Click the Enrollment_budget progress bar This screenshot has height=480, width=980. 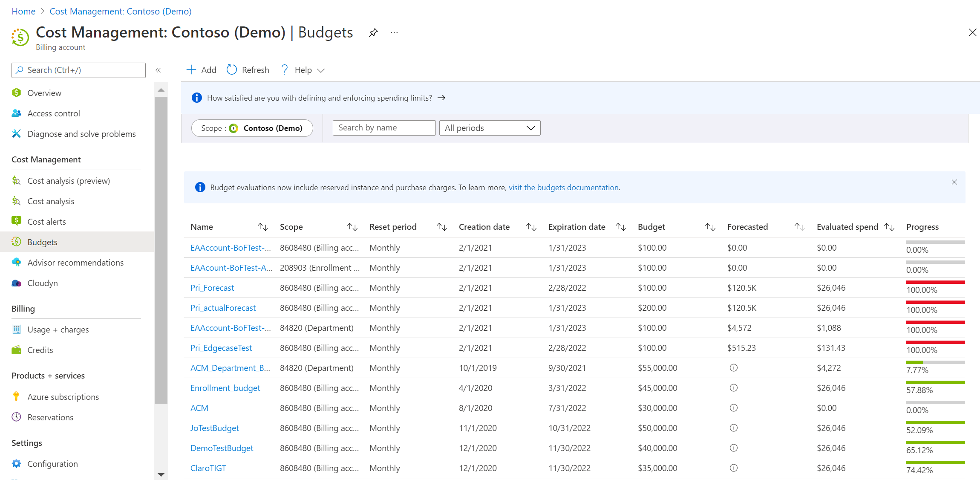point(935,382)
